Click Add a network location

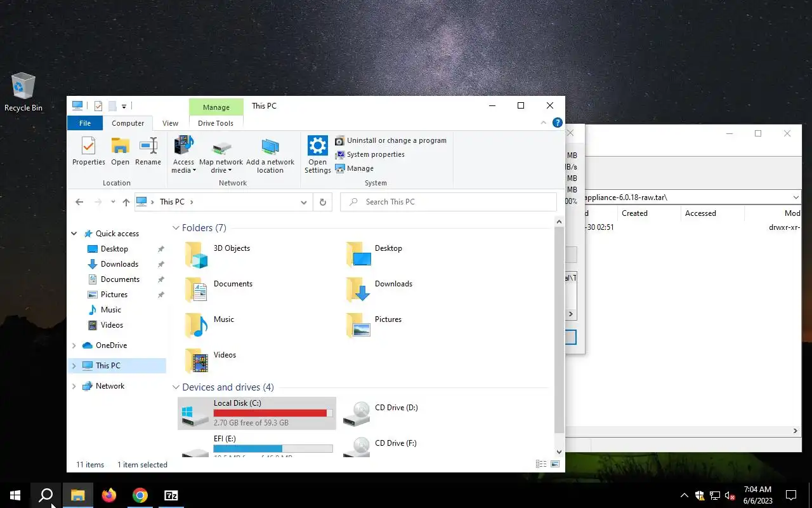click(270, 154)
